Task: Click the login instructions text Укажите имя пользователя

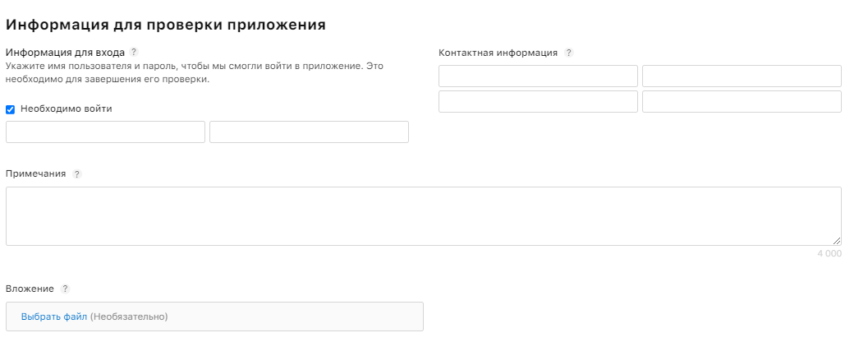Action: click(x=195, y=72)
